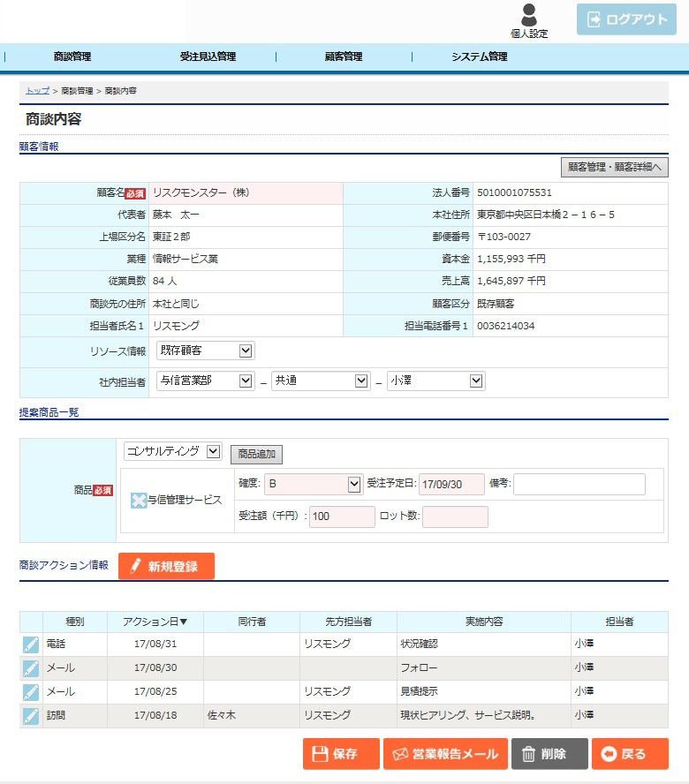Click the 顧客管理・顧客詳細へ button
Viewport: 689px width, 784px height.
[614, 167]
